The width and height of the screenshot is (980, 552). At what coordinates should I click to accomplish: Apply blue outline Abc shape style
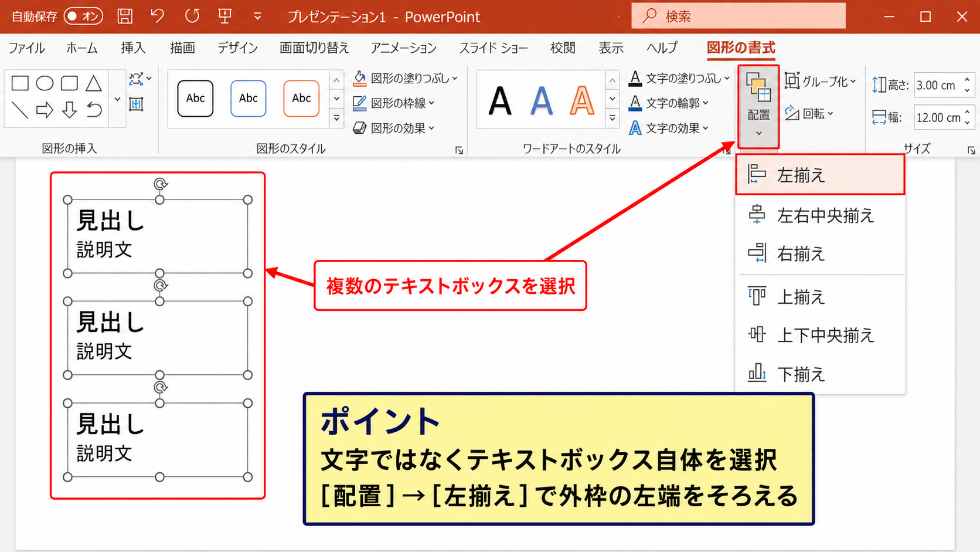tap(248, 98)
